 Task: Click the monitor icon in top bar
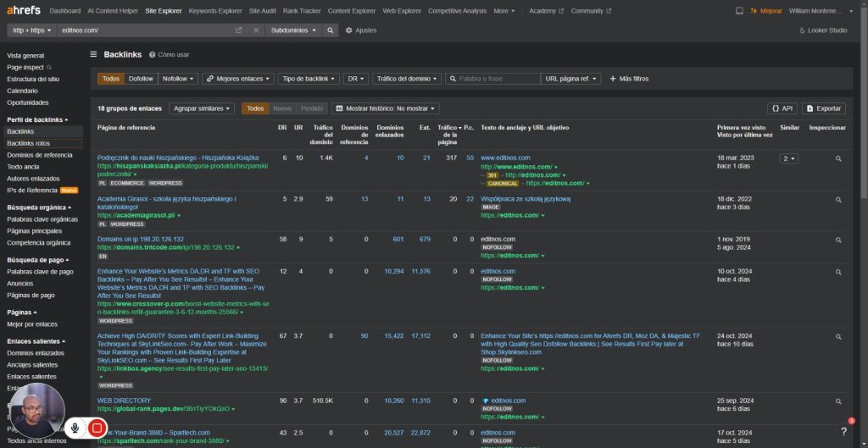pos(739,10)
